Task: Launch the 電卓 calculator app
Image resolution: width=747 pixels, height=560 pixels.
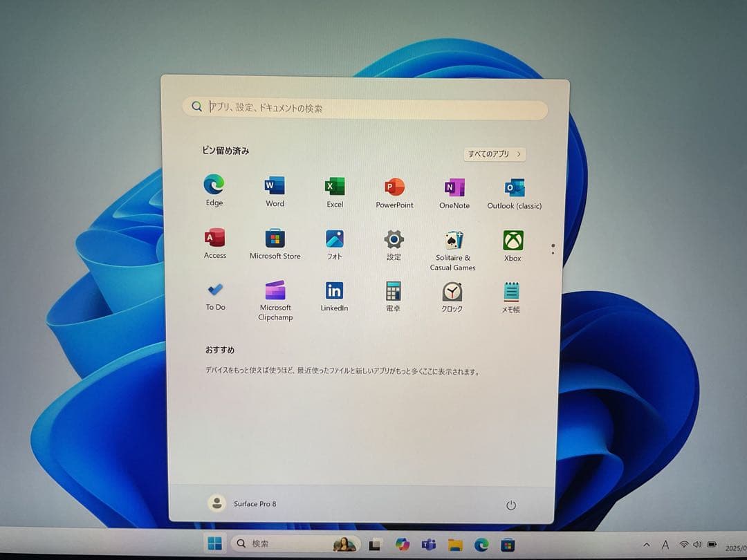Action: 394,290
